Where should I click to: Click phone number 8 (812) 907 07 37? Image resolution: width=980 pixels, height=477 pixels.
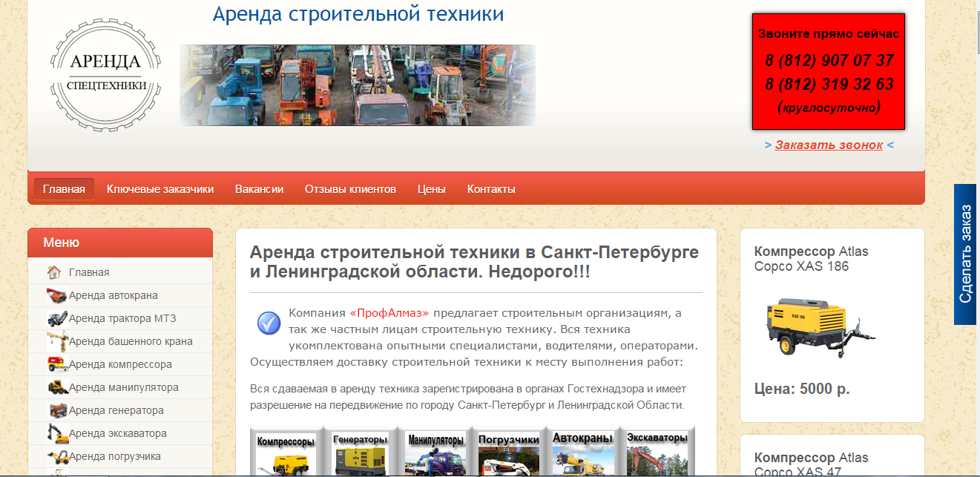(x=829, y=60)
